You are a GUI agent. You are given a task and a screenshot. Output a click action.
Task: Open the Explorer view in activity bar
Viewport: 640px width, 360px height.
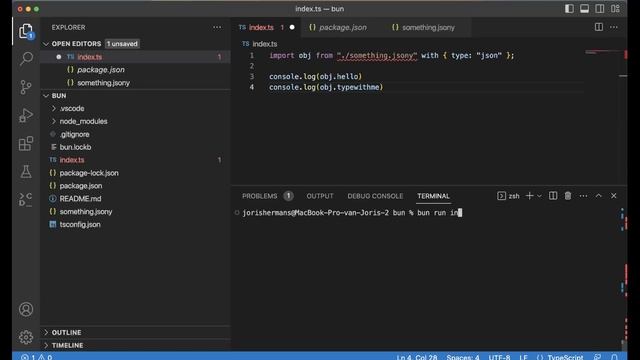click(x=26, y=31)
